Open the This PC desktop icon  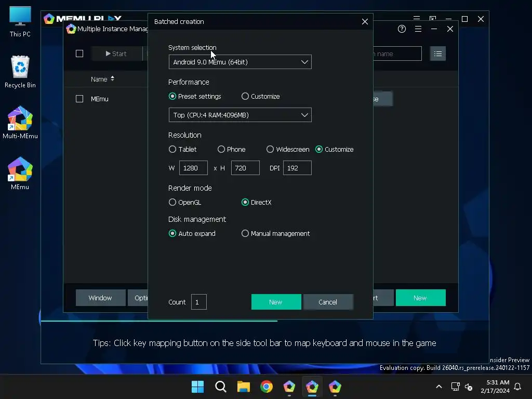(x=20, y=22)
